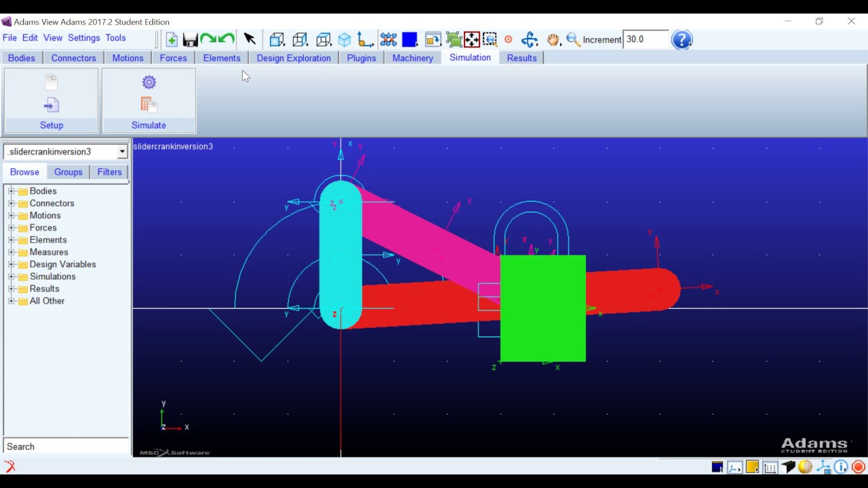Switch to the Design Exploration tab
This screenshot has height=488, width=868.
click(x=294, y=58)
